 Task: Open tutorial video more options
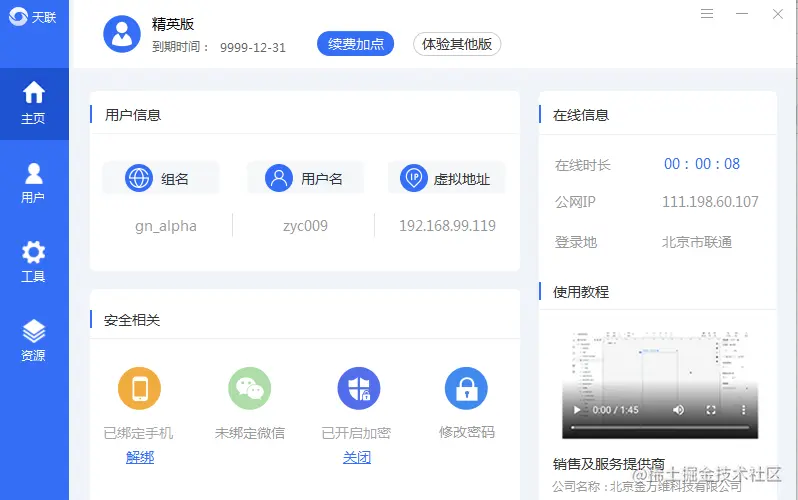click(743, 410)
